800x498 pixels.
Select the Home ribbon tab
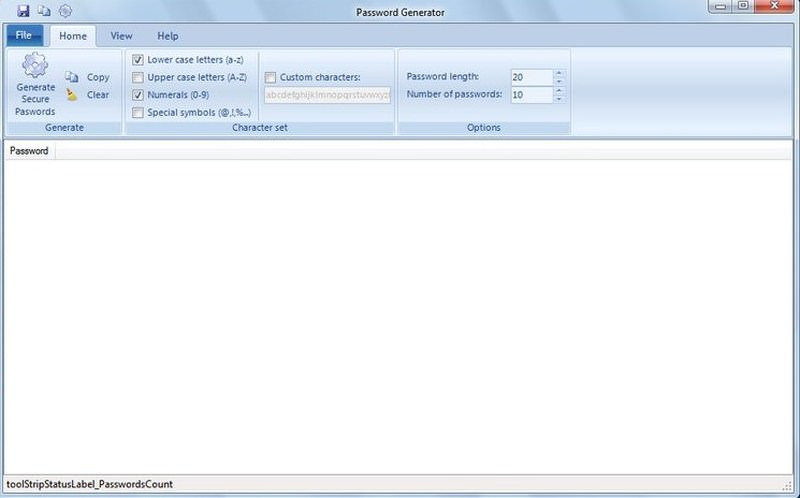click(73, 36)
